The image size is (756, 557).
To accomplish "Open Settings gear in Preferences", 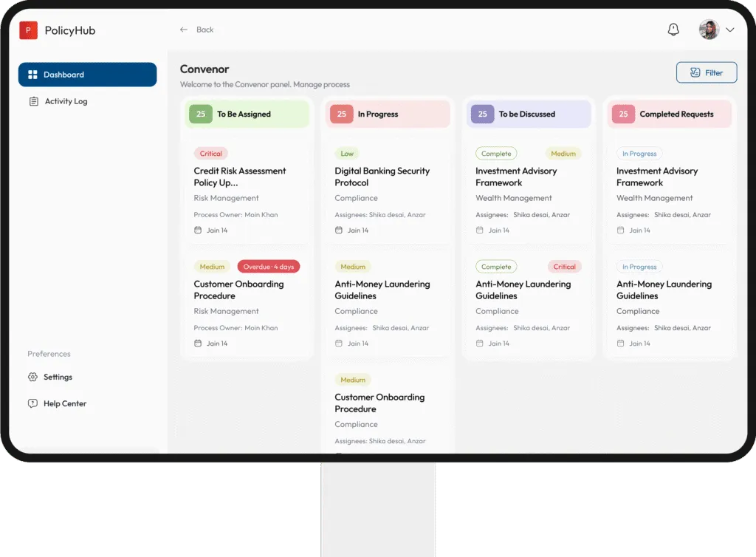I will tap(32, 377).
